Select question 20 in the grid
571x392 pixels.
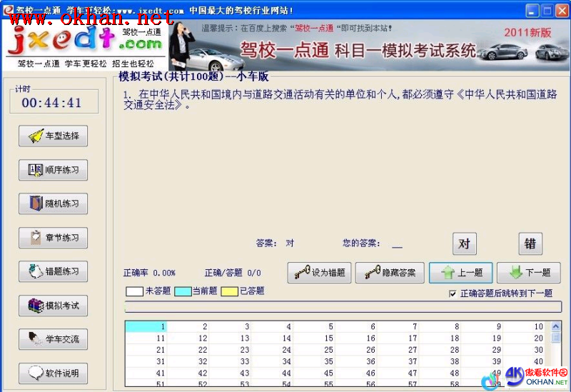(x=525, y=338)
